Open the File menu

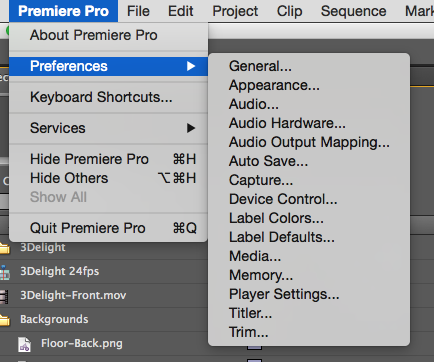(x=138, y=11)
